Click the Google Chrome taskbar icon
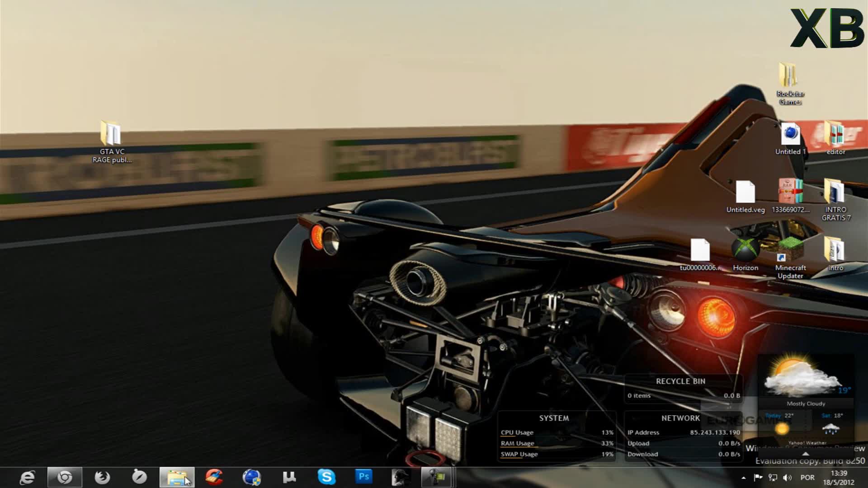Viewport: 868px width, 488px height. 65,477
